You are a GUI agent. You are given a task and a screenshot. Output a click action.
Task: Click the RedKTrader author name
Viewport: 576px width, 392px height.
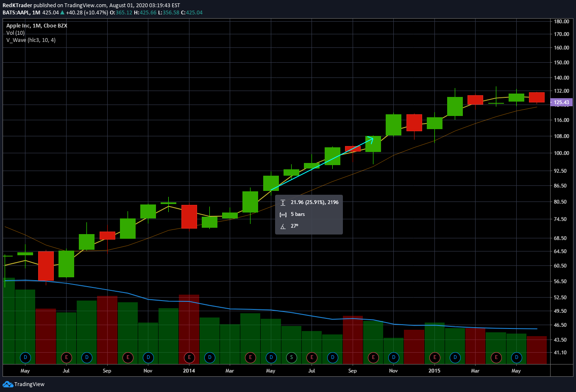tap(17, 6)
